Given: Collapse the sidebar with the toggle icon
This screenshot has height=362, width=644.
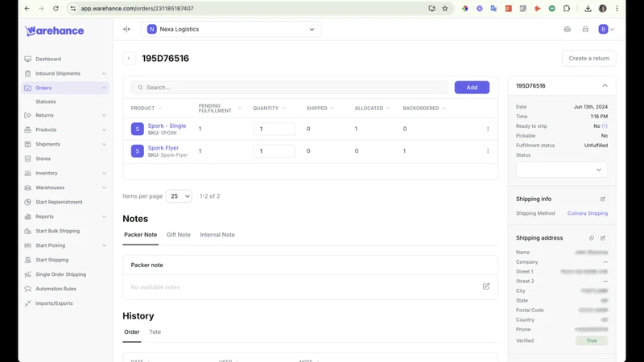Looking at the screenshot, I should pyautogui.click(x=126, y=29).
